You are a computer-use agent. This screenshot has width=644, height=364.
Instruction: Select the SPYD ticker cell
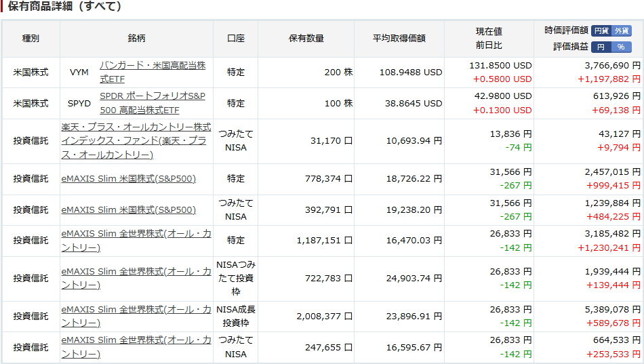(79, 104)
